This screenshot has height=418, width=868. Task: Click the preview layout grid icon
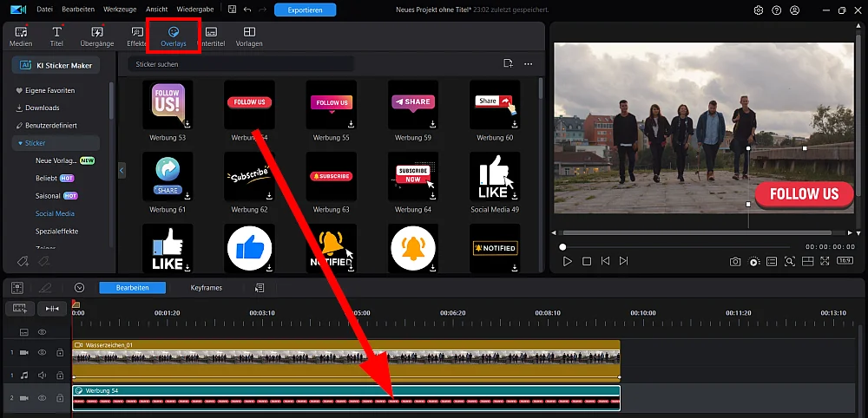point(807,262)
